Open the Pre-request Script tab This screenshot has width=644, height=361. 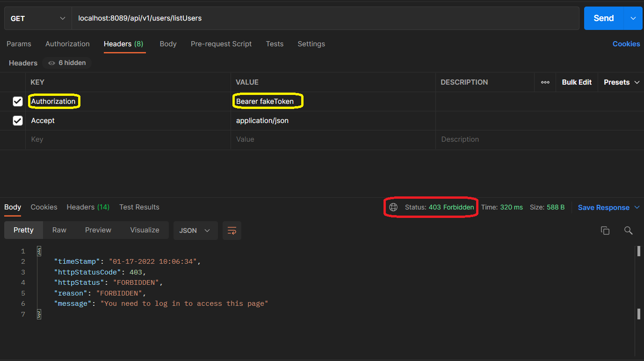221,44
